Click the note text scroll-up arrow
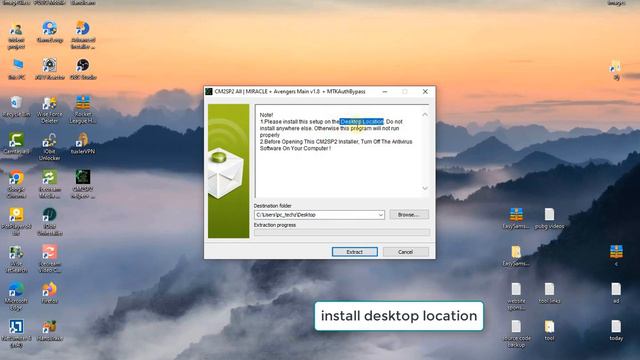This screenshot has height=360, width=640. pos(425,115)
